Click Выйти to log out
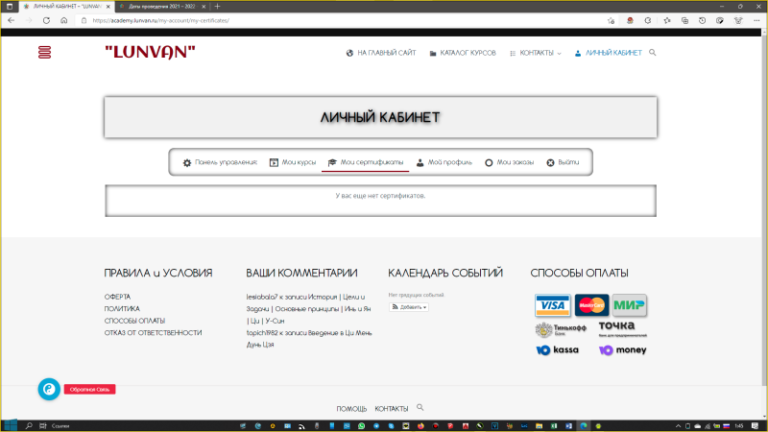768x432 pixels. pos(563,162)
